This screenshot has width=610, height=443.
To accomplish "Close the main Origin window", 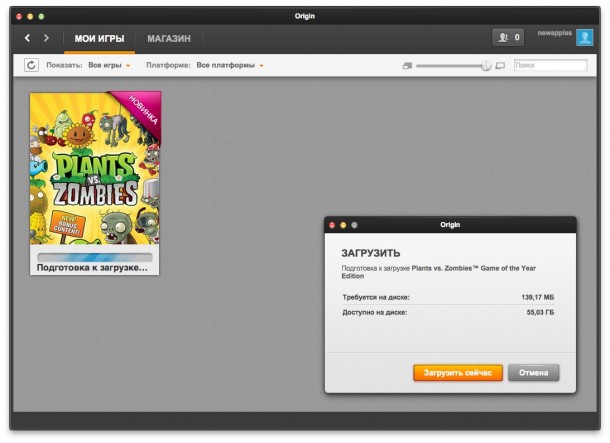I will [19, 16].
